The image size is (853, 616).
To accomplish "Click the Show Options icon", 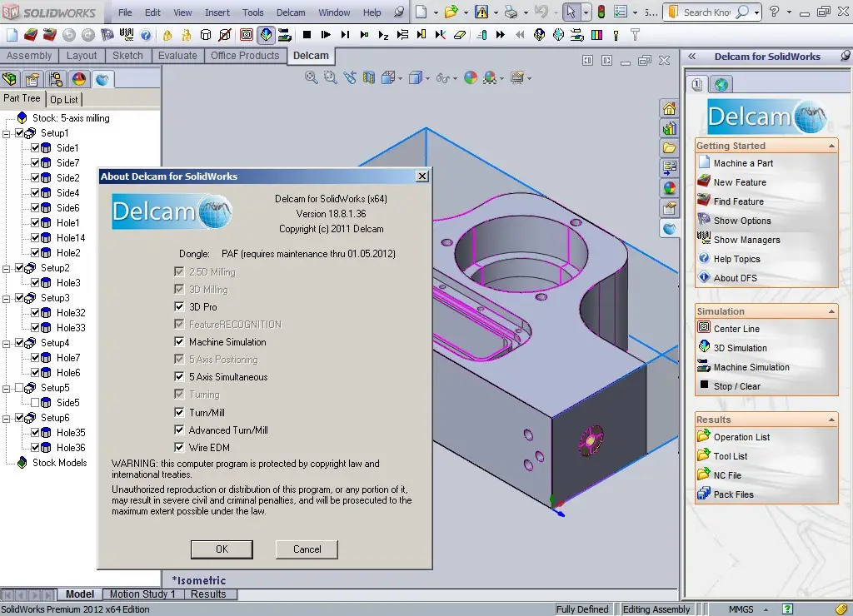I will [704, 220].
